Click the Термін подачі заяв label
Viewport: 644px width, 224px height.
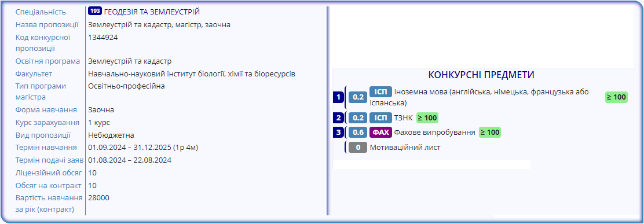49,160
